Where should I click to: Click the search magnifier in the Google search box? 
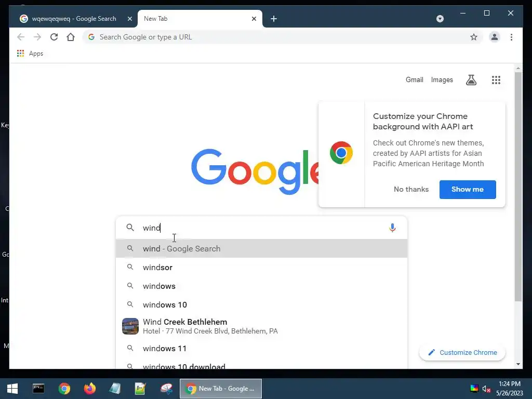130,228
